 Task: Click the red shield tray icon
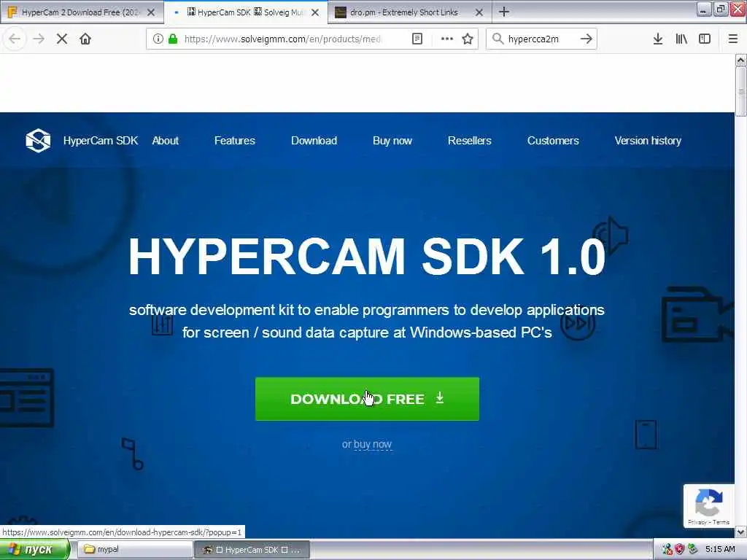click(680, 550)
